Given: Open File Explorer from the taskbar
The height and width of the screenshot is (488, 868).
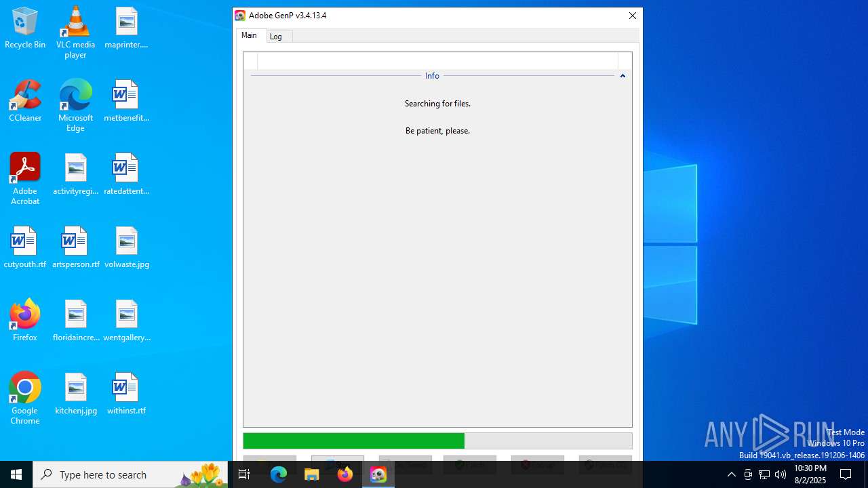Looking at the screenshot, I should point(312,474).
